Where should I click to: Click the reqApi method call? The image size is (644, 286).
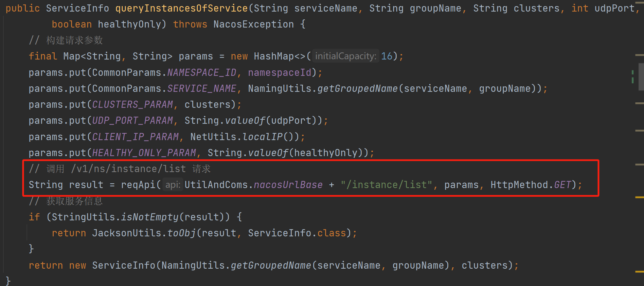[138, 185]
